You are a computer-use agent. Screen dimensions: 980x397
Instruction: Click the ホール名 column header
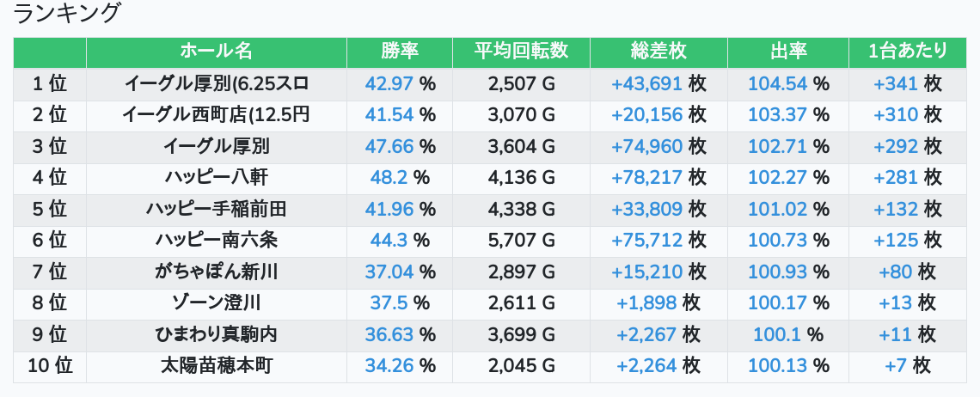tap(216, 52)
